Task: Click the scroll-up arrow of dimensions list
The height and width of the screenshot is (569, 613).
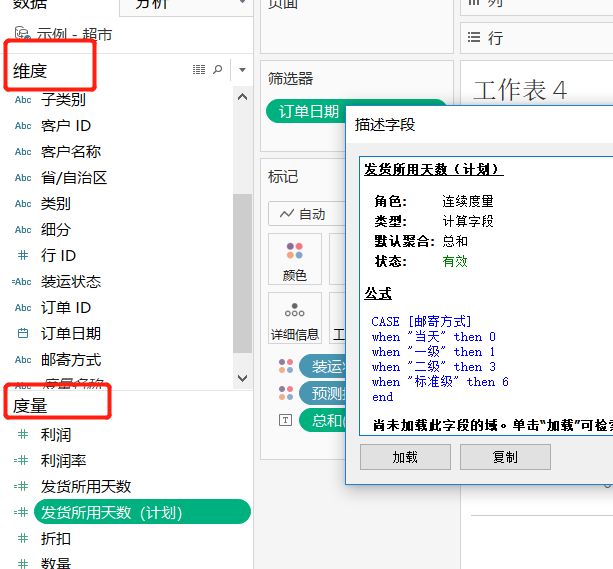Action: 242,97
